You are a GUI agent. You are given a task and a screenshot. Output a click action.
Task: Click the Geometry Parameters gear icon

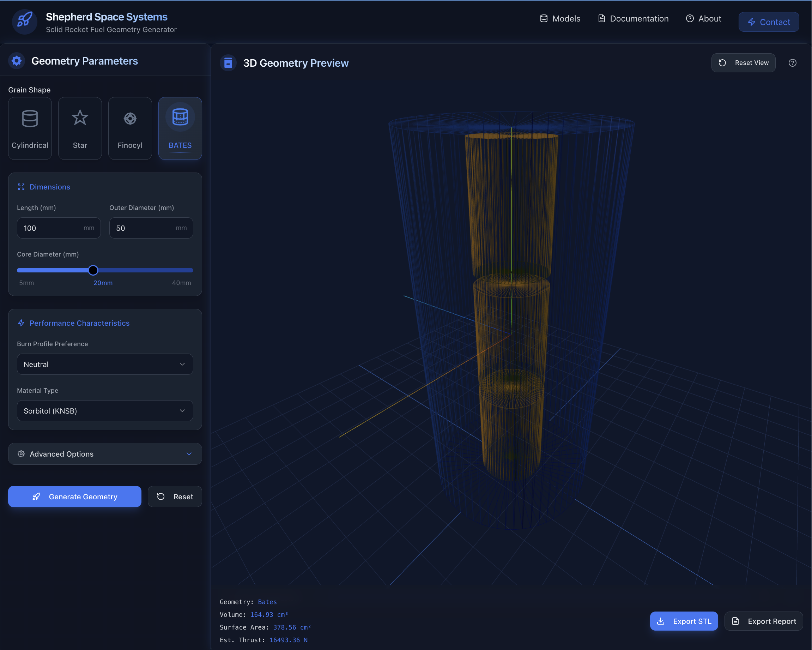[x=17, y=61]
